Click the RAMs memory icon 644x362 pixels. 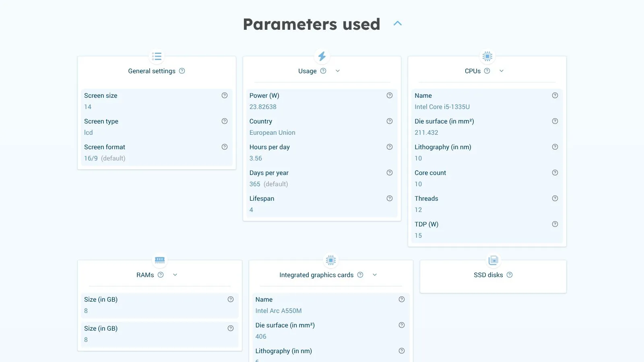tap(160, 260)
